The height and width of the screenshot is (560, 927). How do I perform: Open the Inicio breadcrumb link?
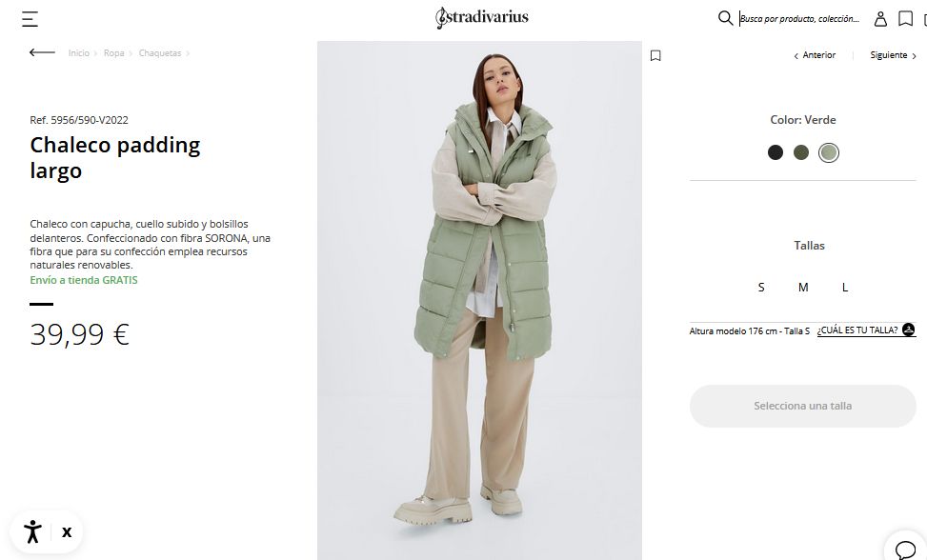coord(79,53)
